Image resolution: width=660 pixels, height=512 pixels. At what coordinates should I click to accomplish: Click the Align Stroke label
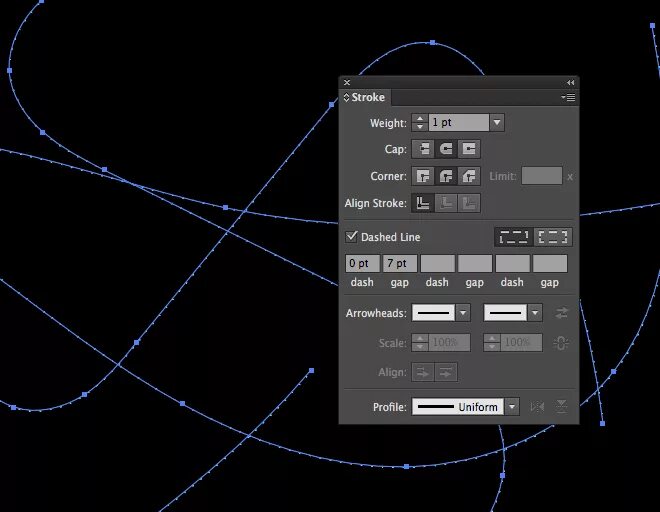coord(375,203)
